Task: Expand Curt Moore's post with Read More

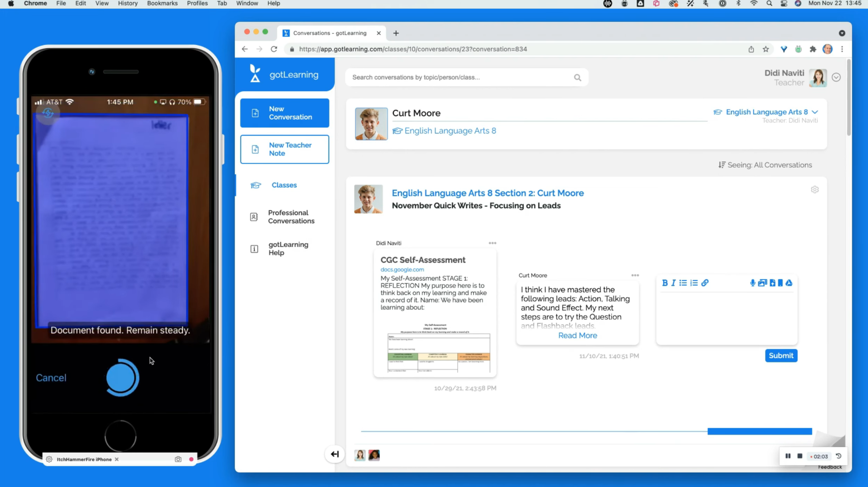Action: (x=577, y=335)
